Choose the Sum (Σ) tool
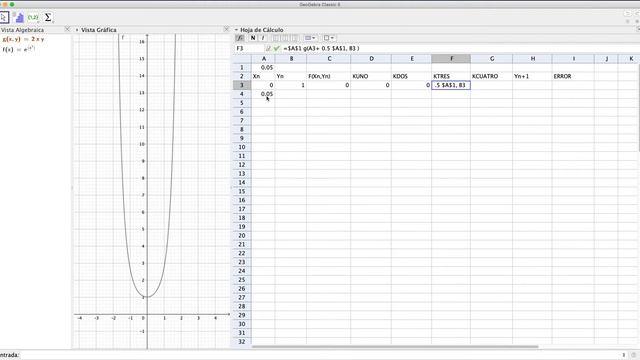Screen dimensions: 640x360 48,18
